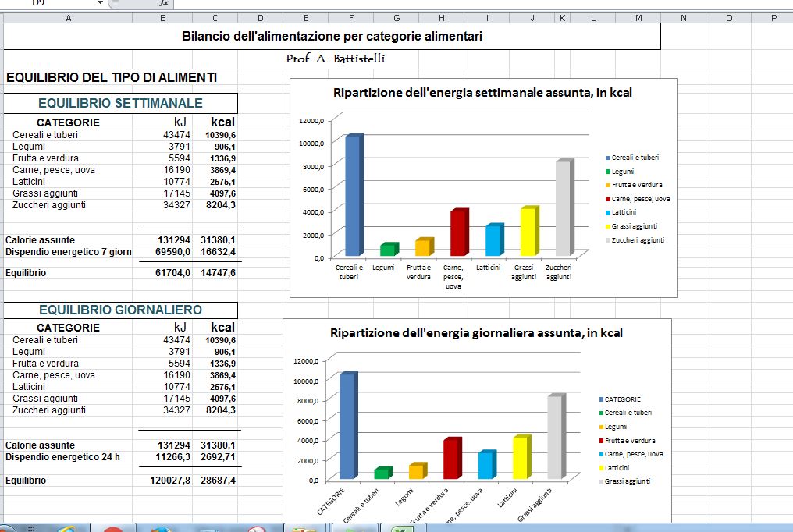Click the weekly table 'kcal' column heading

click(x=222, y=122)
